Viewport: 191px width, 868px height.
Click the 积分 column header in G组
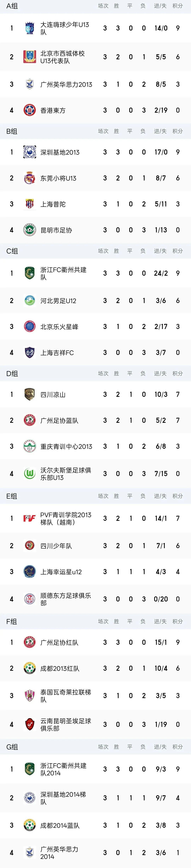[x=178, y=747]
